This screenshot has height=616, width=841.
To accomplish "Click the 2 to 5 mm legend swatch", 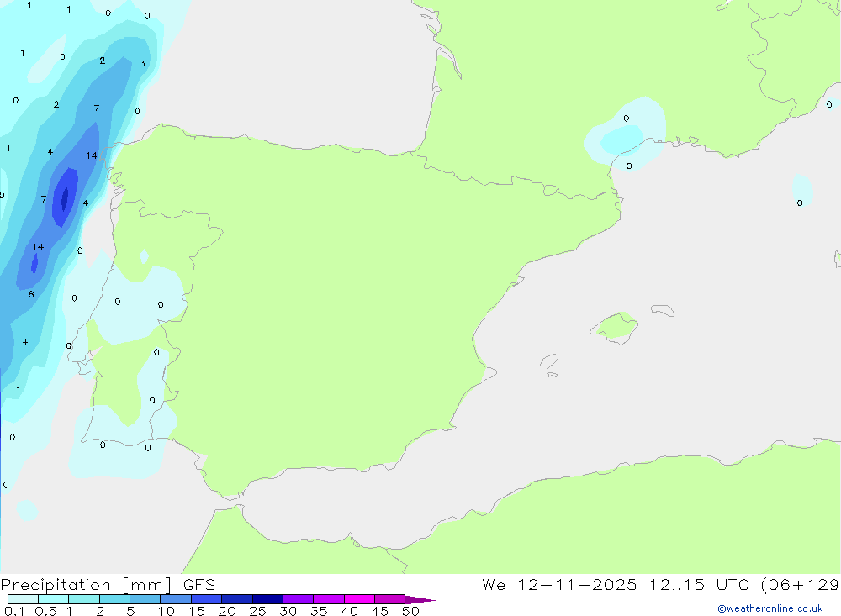I will (x=114, y=599).
